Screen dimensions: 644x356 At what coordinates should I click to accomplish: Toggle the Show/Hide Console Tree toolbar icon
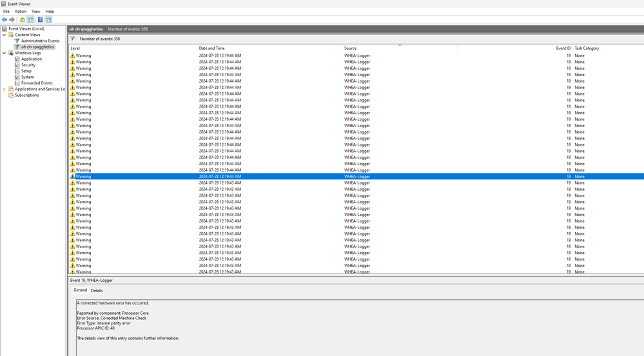pos(30,20)
